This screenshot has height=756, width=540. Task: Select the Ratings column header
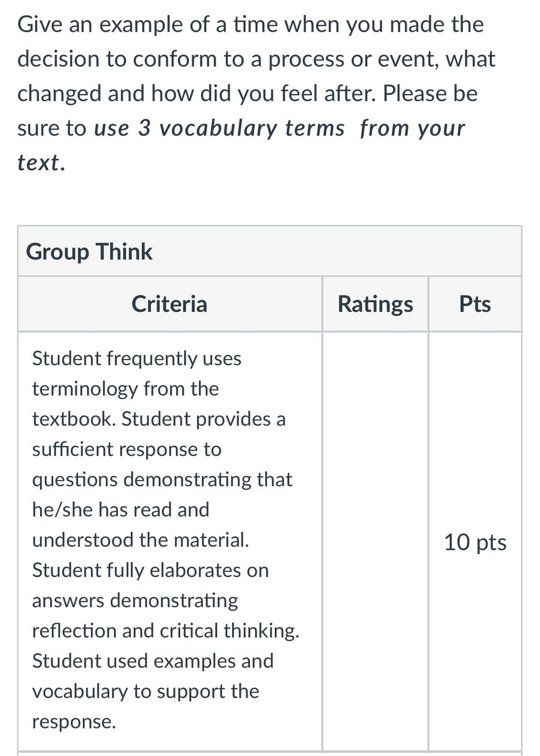[x=375, y=304]
